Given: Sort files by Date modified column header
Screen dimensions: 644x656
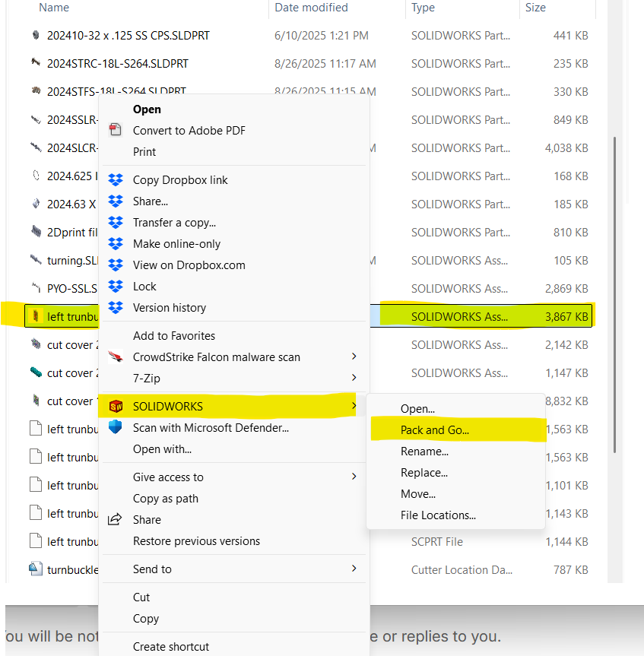Looking at the screenshot, I should pyautogui.click(x=311, y=8).
